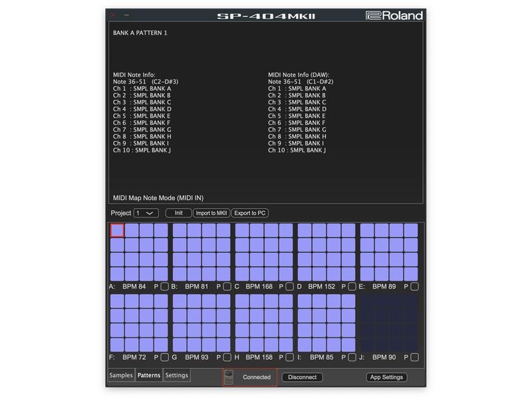
Task: Click the BPM 93 label of Bank G
Action: [196, 357]
